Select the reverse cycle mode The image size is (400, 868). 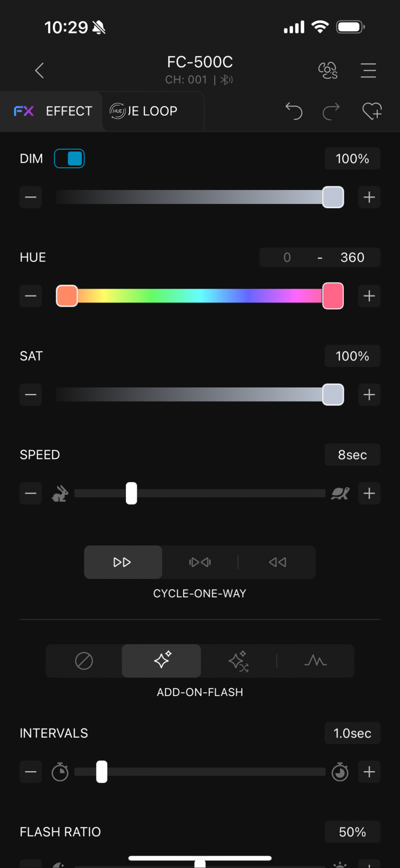click(x=277, y=562)
